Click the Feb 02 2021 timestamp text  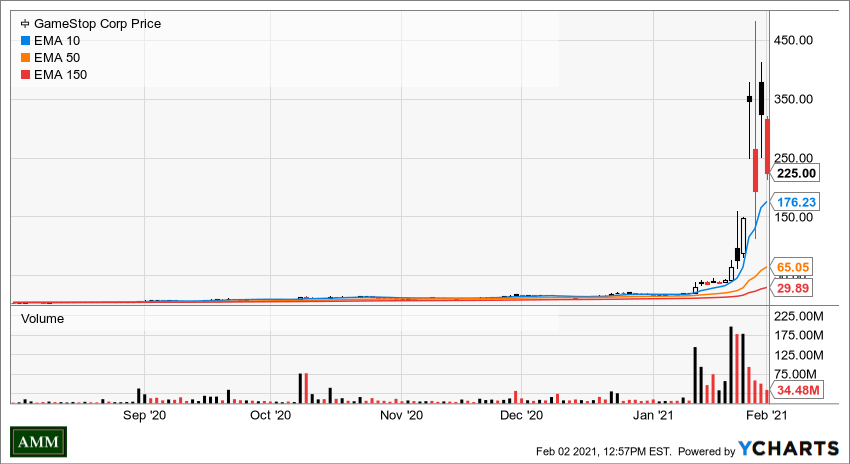tap(603, 451)
